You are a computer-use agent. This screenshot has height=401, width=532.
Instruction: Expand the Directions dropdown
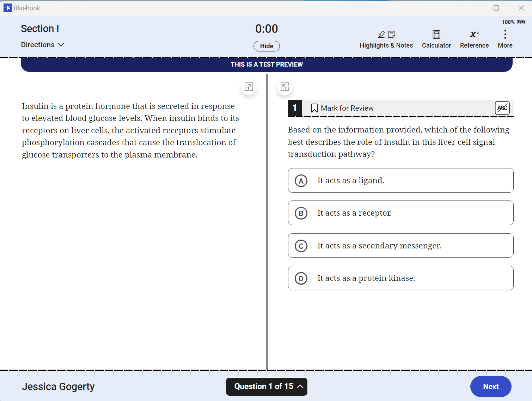[42, 45]
